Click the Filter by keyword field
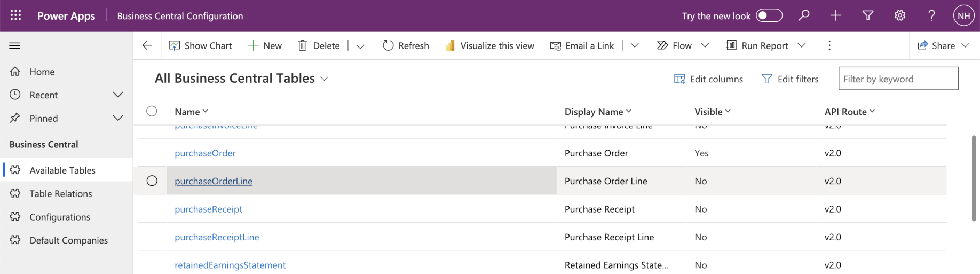The height and width of the screenshot is (274, 980). [x=898, y=79]
